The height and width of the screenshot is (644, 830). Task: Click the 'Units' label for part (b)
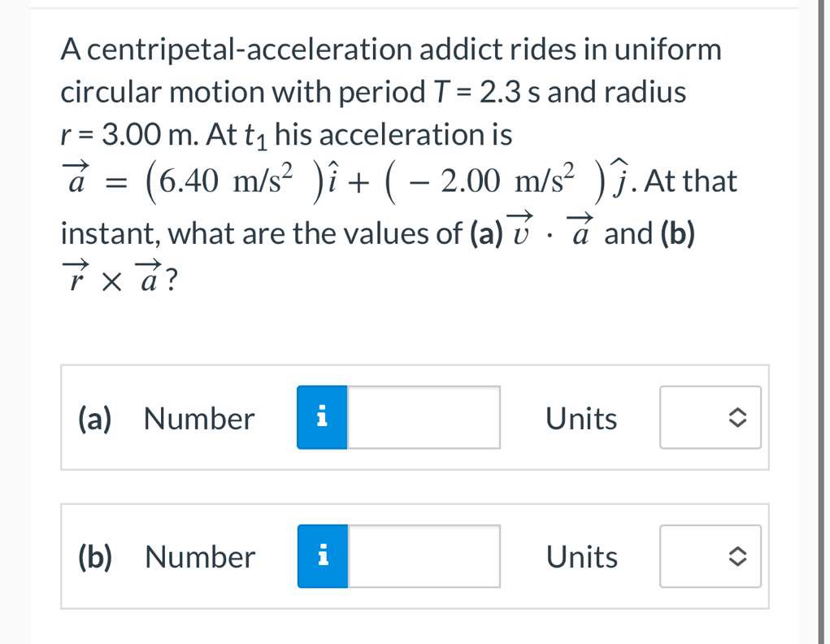(x=581, y=556)
